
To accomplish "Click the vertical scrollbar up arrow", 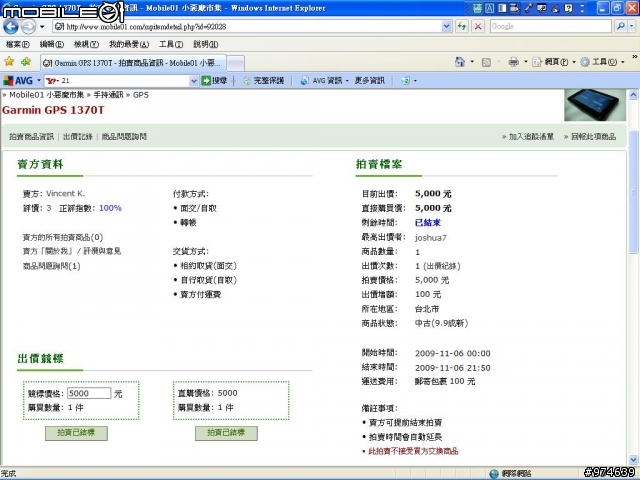I will click(x=633, y=95).
